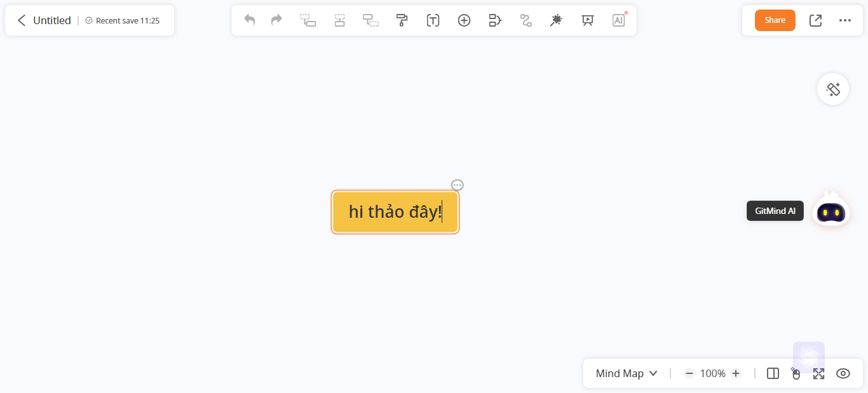The width and height of the screenshot is (868, 393).
Task: Insert a subtopic node from the toolbar
Action: [x=308, y=20]
